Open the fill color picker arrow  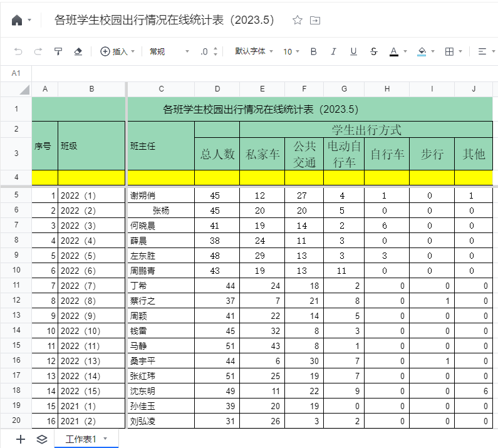pyautogui.click(x=433, y=51)
